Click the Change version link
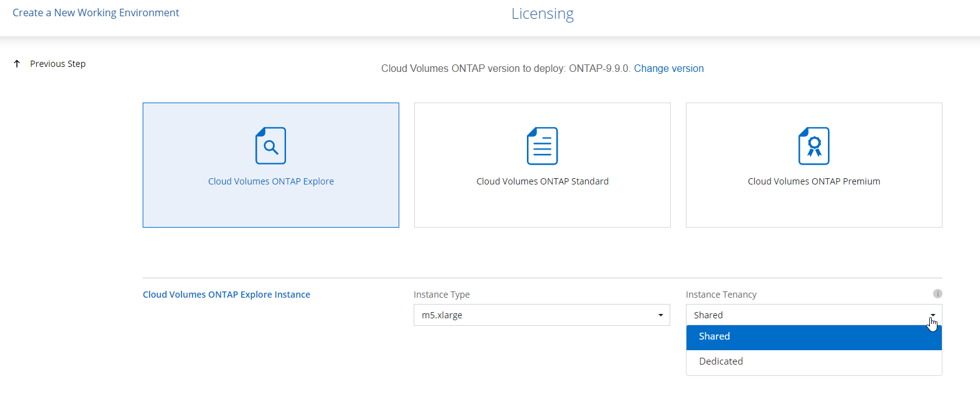The width and height of the screenshot is (980, 404). (x=668, y=69)
